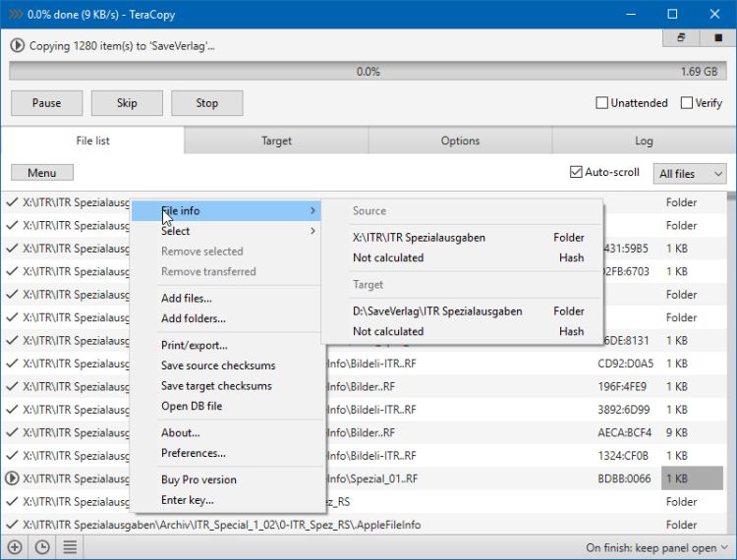Click the checkmark on the row with hash AECA:BCF4

pyautogui.click(x=12, y=432)
